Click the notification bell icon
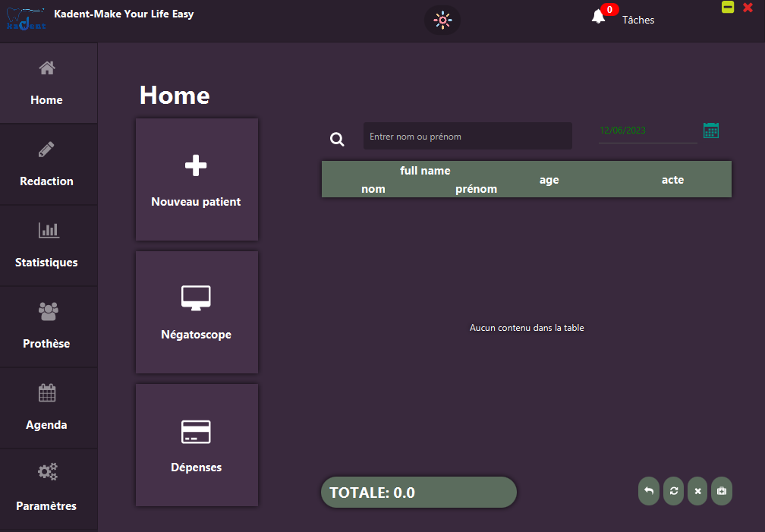Screen dimensions: 765x532 tap(599, 17)
